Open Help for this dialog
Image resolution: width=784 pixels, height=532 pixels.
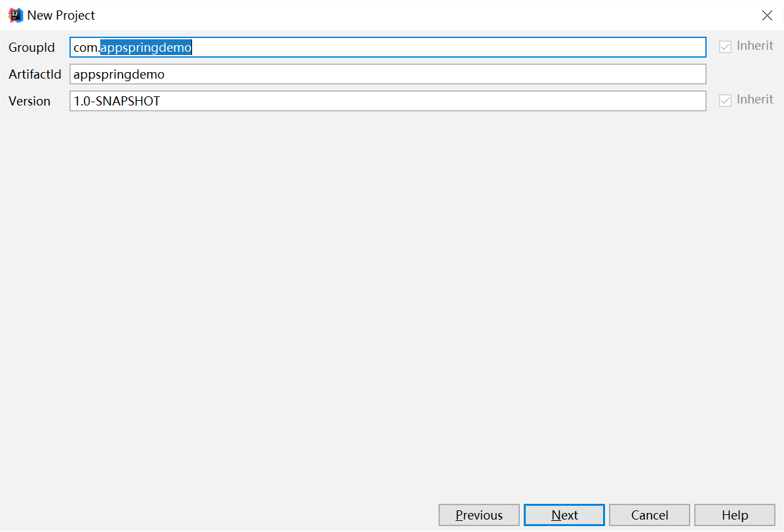tap(734, 515)
